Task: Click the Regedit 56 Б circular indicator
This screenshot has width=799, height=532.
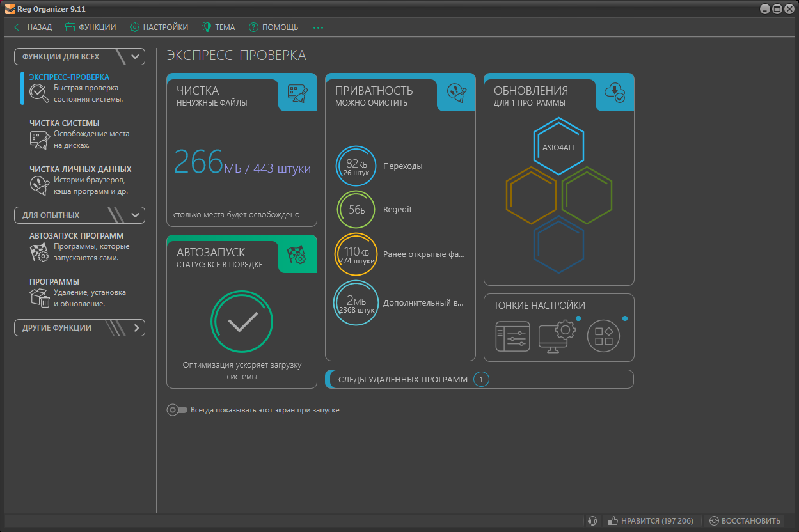Action: (356, 210)
